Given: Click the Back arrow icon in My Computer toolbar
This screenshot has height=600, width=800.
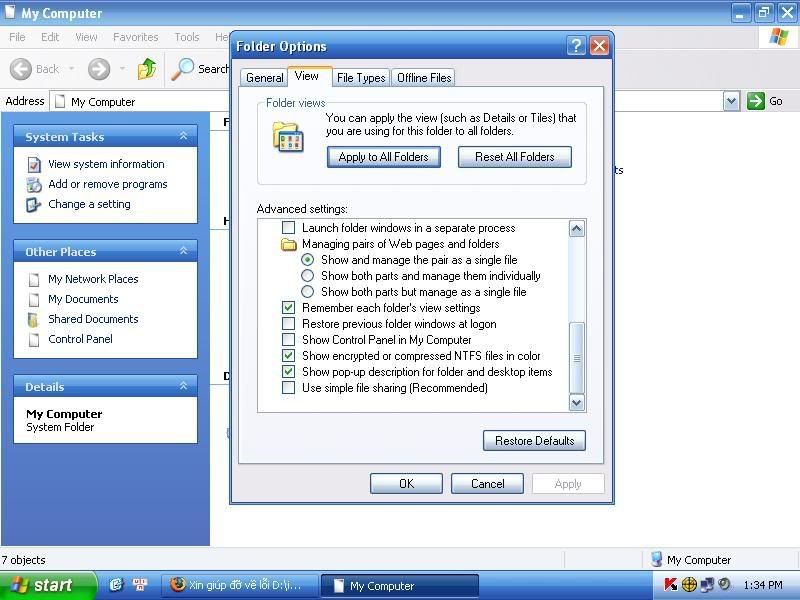Looking at the screenshot, I should (21, 69).
